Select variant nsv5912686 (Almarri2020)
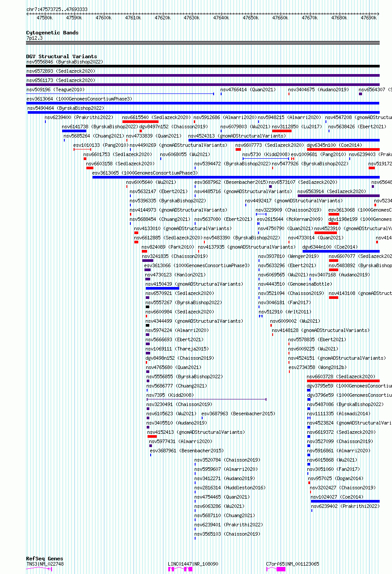 pos(225,117)
